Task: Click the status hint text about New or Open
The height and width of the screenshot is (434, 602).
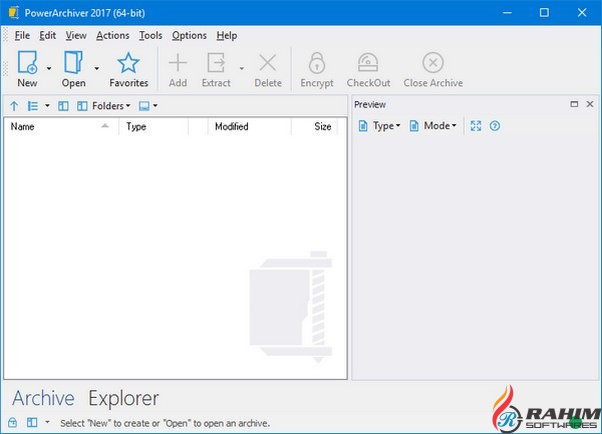Action: tap(165, 423)
